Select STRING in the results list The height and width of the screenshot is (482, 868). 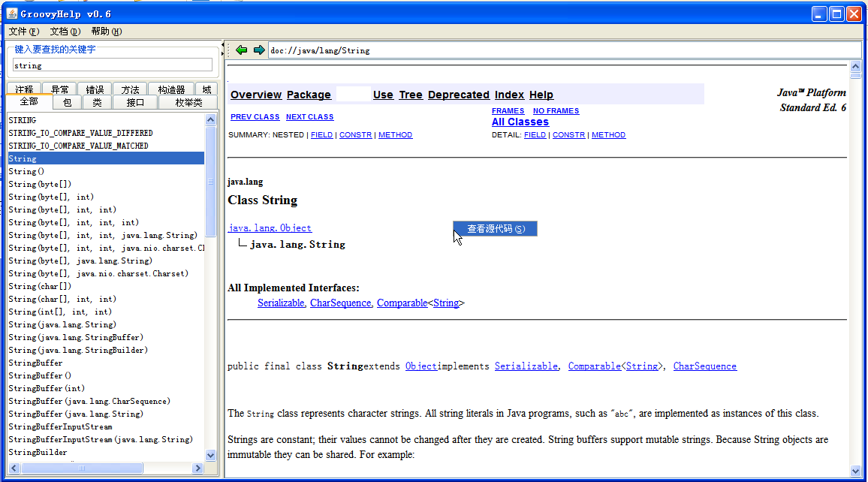[106, 120]
